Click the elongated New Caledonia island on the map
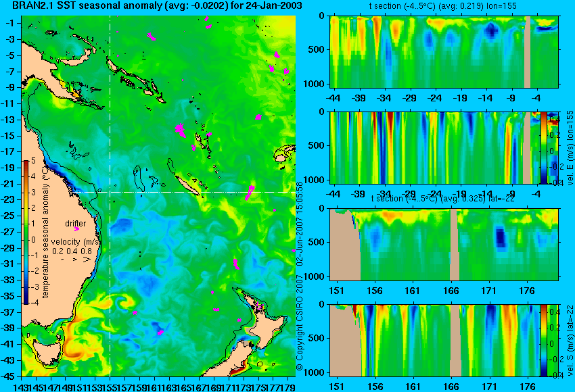This screenshot has width=575, height=392. pyautogui.click(x=187, y=185)
